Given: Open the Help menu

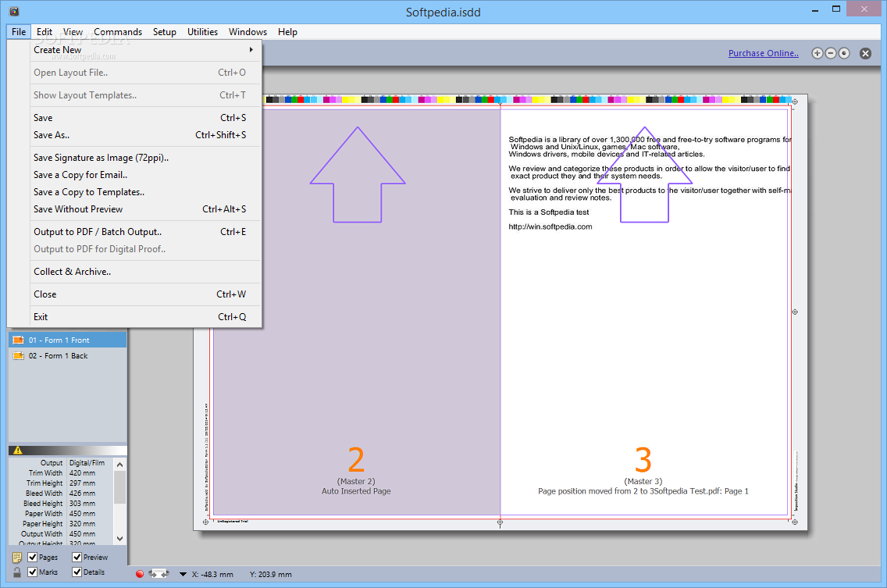Looking at the screenshot, I should click(x=287, y=32).
